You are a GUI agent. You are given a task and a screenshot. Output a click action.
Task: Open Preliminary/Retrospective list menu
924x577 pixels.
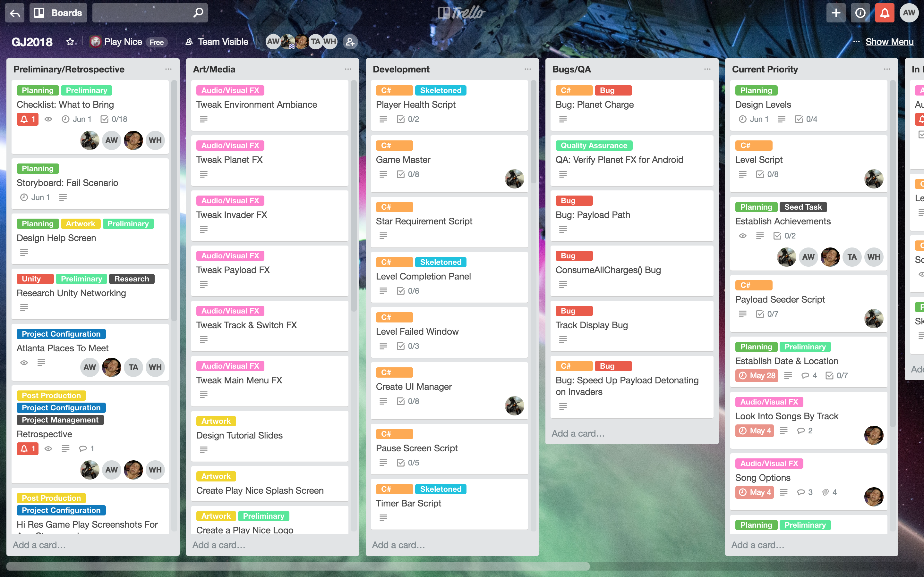click(x=168, y=69)
